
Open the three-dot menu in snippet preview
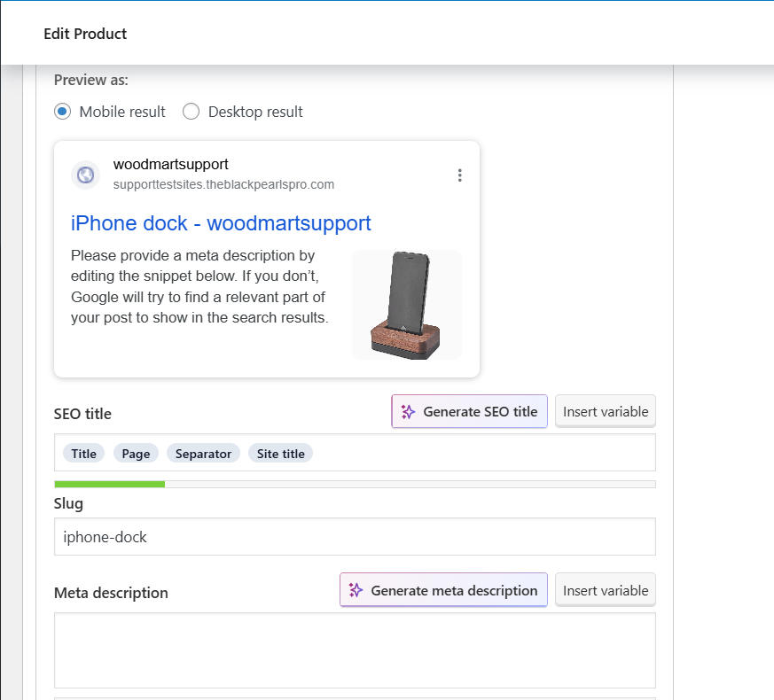click(x=459, y=175)
